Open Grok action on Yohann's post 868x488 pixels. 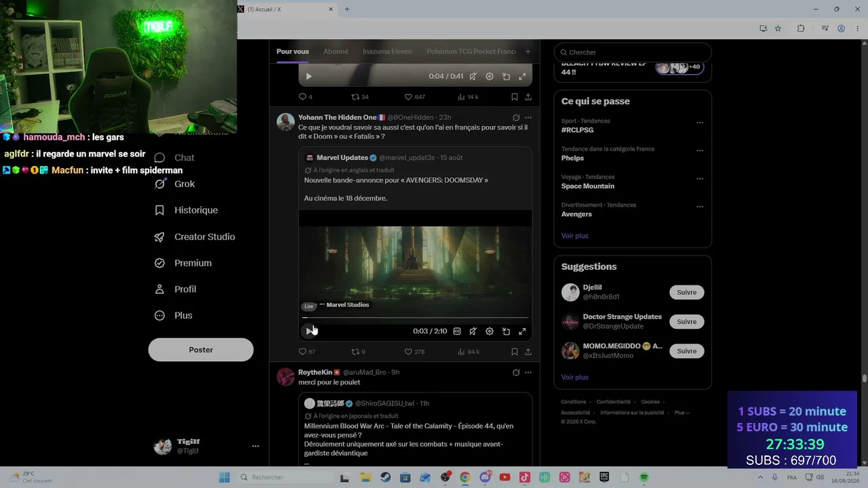516,117
